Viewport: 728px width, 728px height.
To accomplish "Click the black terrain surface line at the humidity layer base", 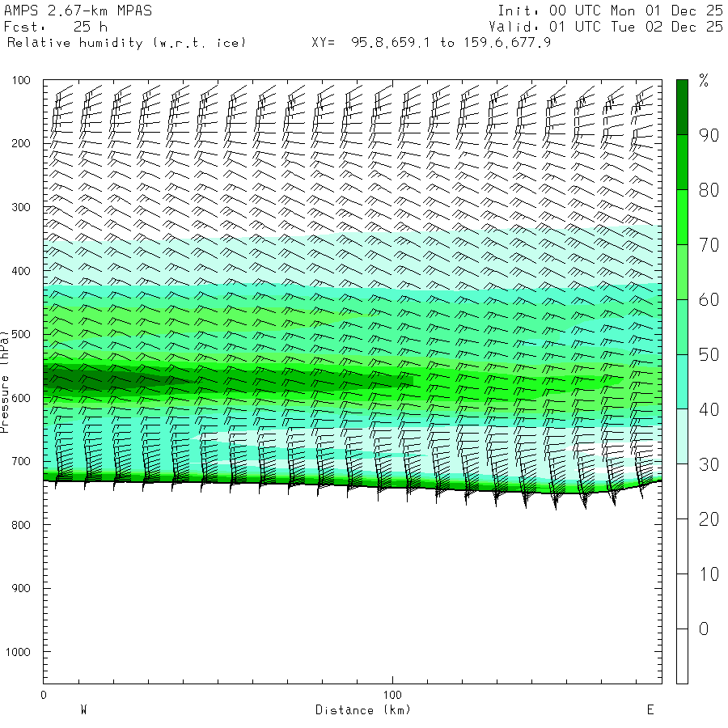I will click(353, 486).
